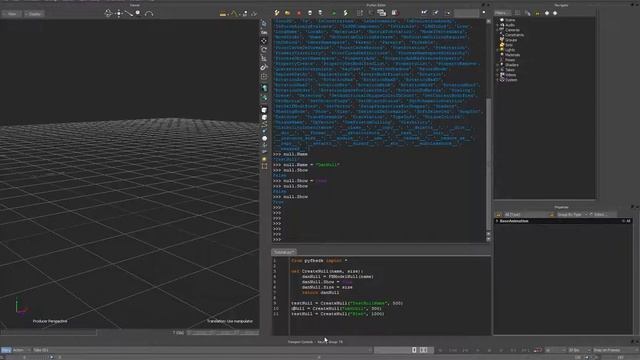Screen dimensions: 640x360
Task: Click the Groups icon in the Navigator tree
Action: [x=502, y=40]
